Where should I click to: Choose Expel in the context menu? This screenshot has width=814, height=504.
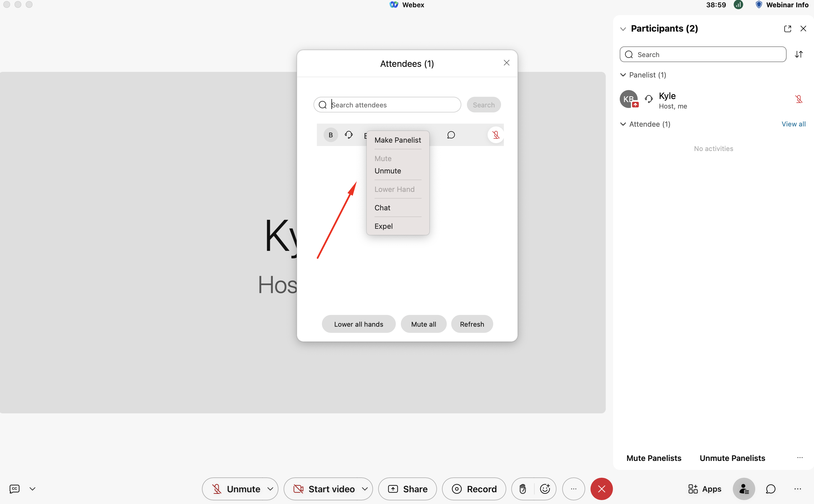click(383, 226)
